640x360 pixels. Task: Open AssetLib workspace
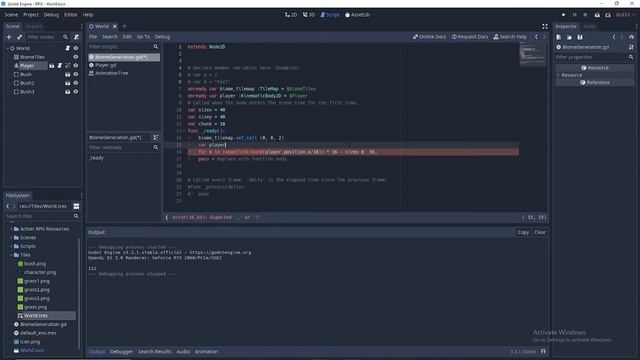pyautogui.click(x=358, y=15)
